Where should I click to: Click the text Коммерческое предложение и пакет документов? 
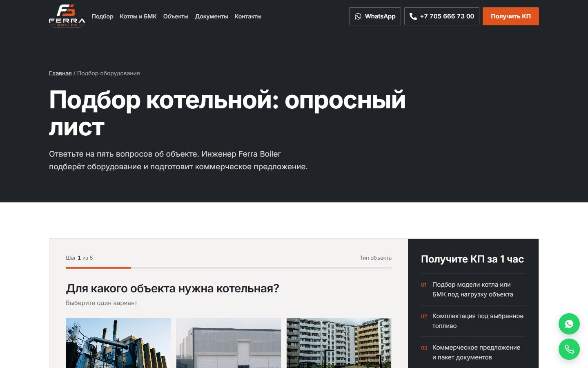[x=476, y=352]
